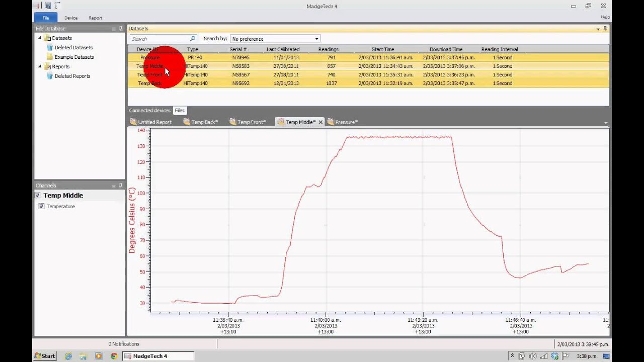Switch to the Temp Back tab
Screen dimensions: 644x362
[201, 122]
